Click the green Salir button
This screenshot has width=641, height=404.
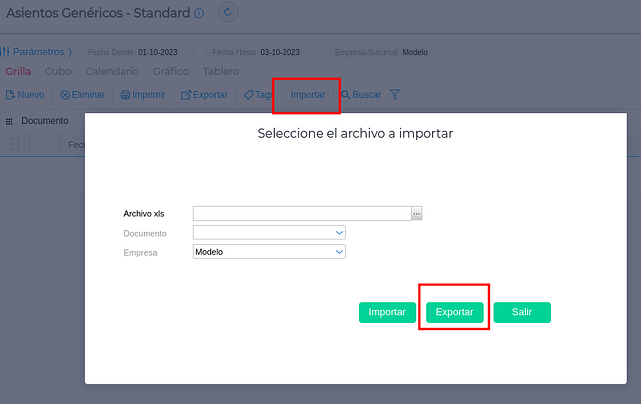(x=522, y=312)
